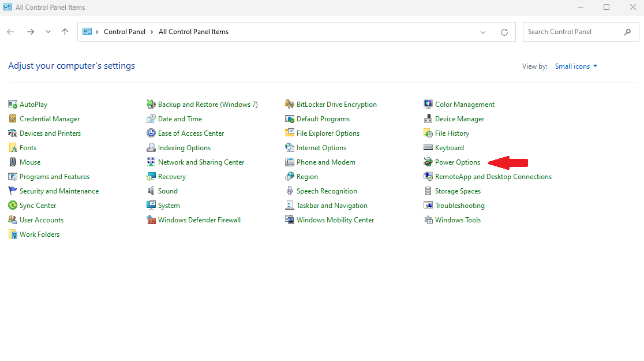This screenshot has height=361, width=644.
Task: Click the Speech Recognition microphone icon
Action: [290, 191]
